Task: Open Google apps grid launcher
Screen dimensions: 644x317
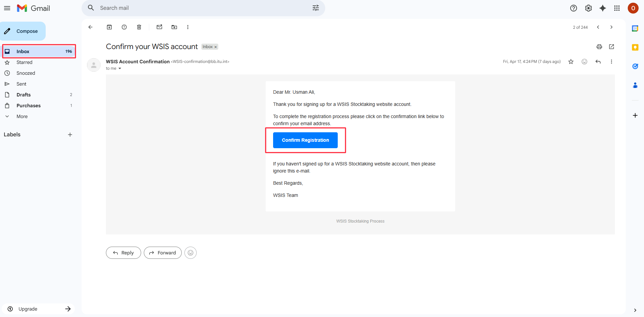Action: click(617, 8)
